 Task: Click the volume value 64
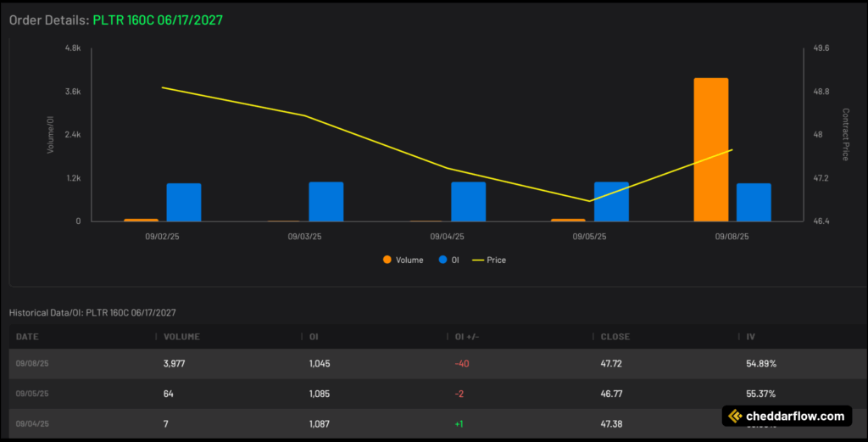click(x=169, y=394)
